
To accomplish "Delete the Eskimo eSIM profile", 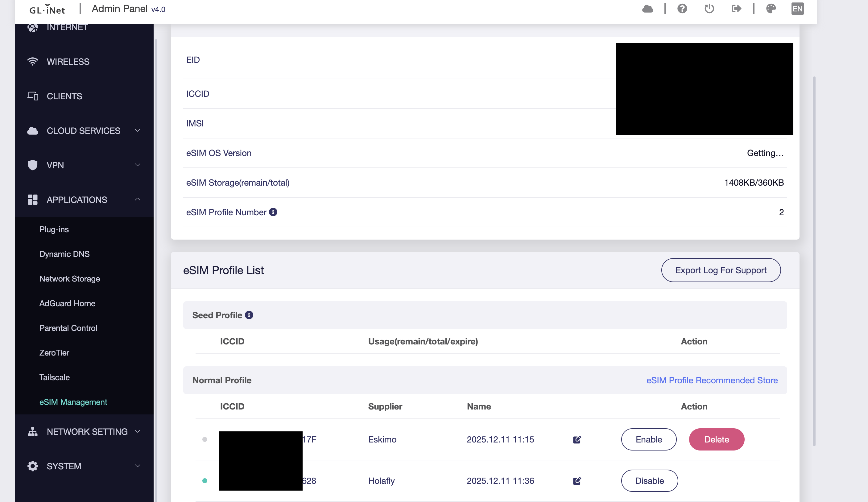I will [717, 439].
